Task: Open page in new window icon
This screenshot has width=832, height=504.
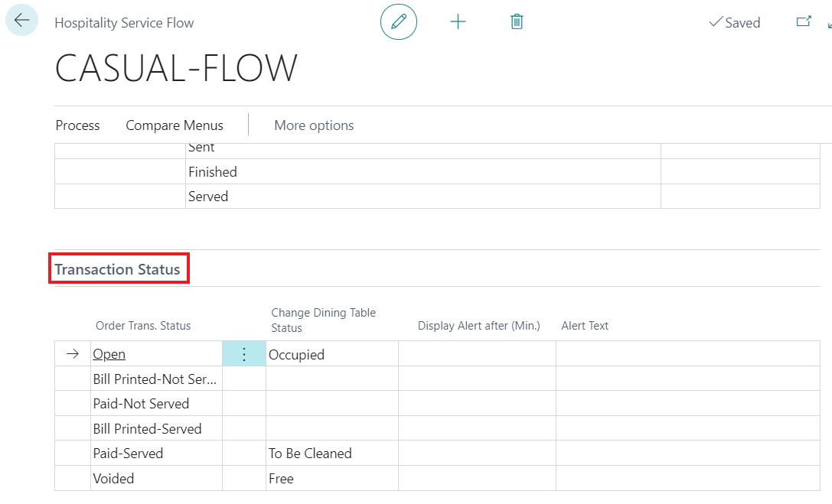Action: tap(804, 22)
